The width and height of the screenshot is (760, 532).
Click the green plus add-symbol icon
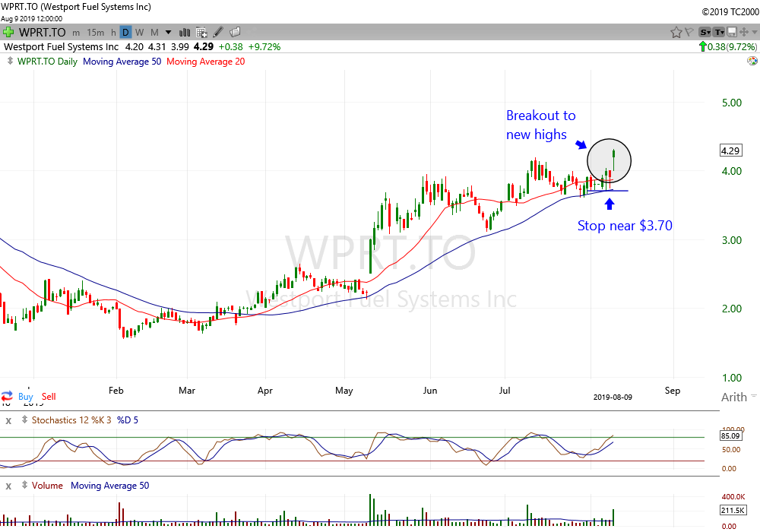(8, 33)
